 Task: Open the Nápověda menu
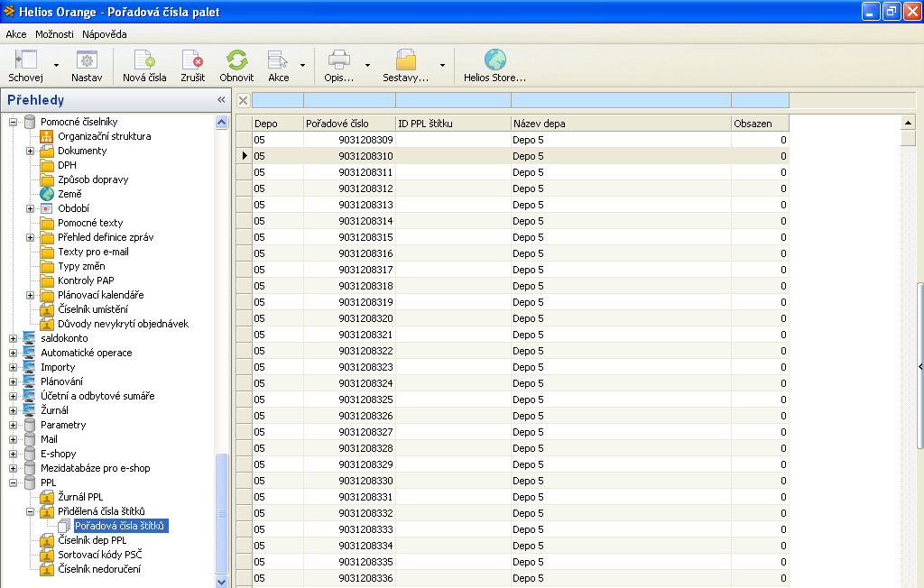(105, 34)
